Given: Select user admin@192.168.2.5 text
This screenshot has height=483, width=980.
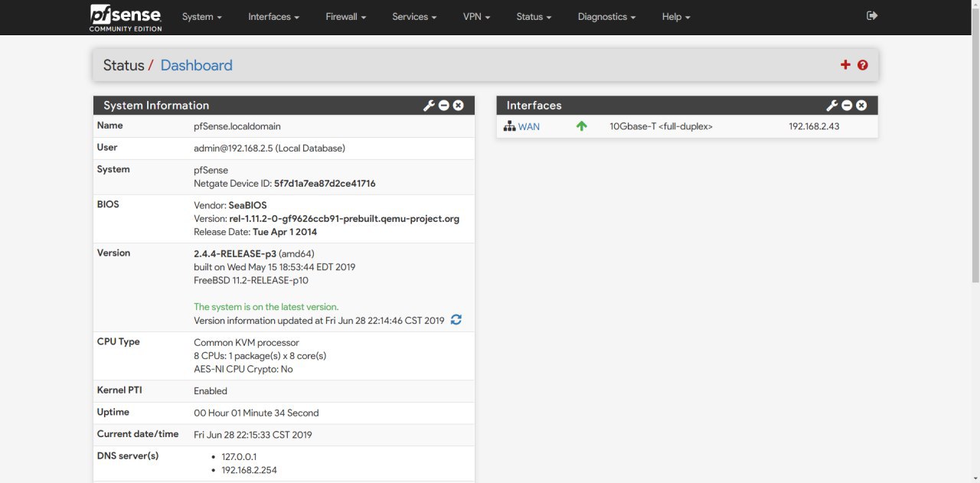Looking at the screenshot, I should (x=269, y=148).
